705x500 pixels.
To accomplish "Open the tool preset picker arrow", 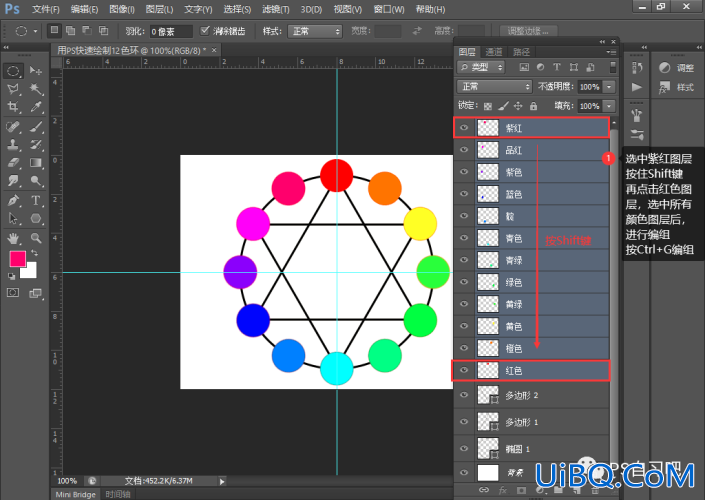I will pyautogui.click(x=35, y=31).
